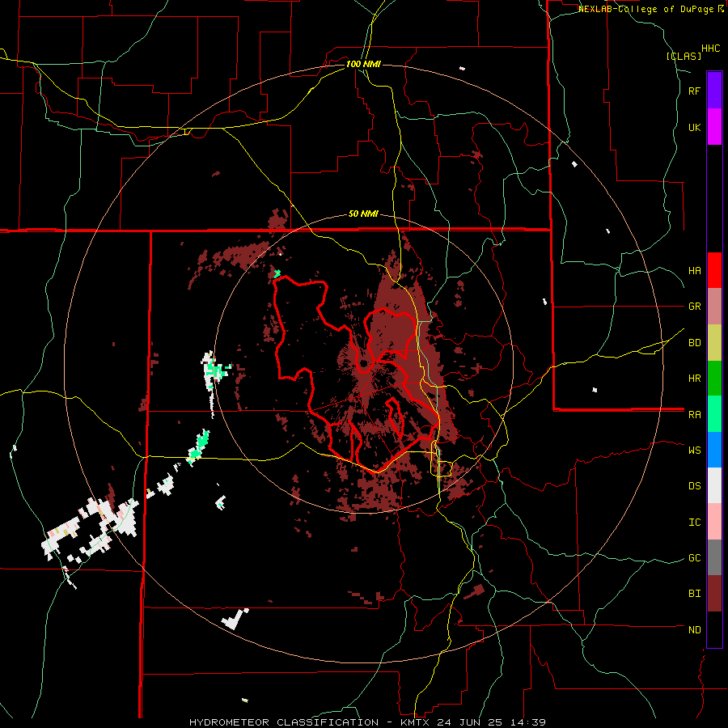728x728 pixels.
Task: Click the GR legend label
Action: pyautogui.click(x=694, y=307)
